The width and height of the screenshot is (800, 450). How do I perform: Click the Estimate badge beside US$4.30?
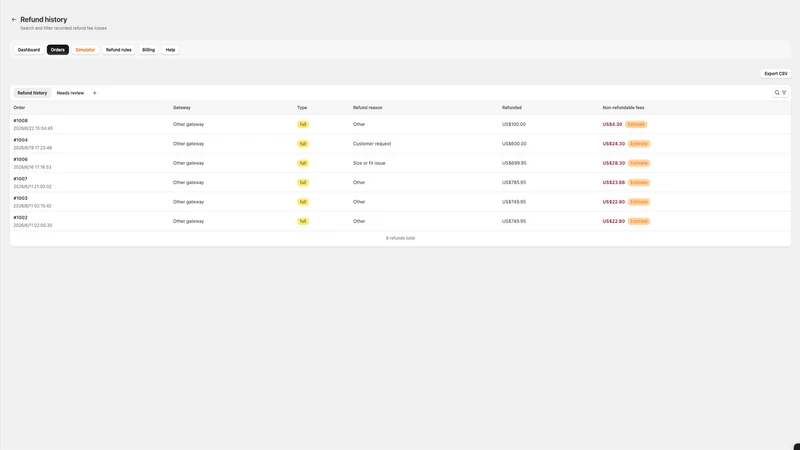(x=636, y=124)
